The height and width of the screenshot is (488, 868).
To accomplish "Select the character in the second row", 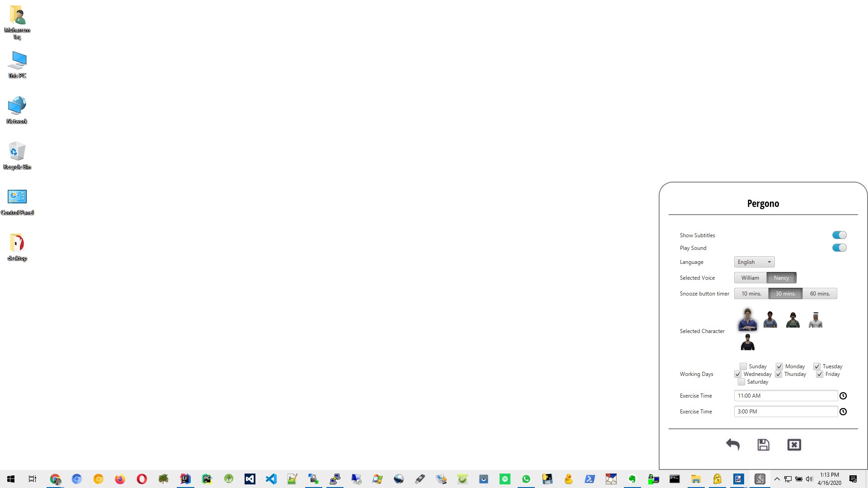I will click(747, 343).
